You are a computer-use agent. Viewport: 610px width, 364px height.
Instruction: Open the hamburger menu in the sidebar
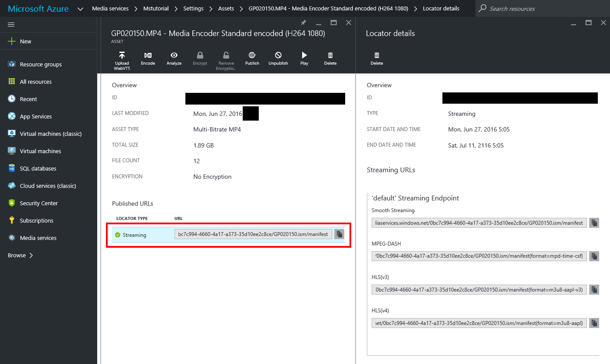11,24
